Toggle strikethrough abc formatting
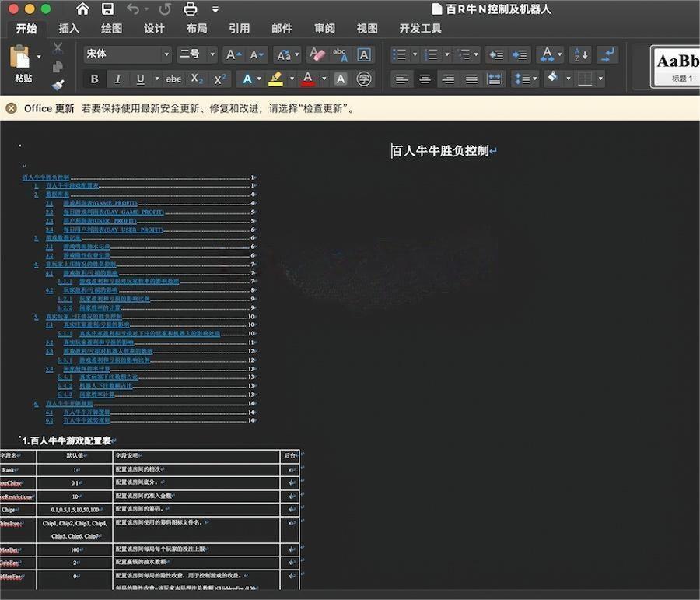 click(173, 79)
